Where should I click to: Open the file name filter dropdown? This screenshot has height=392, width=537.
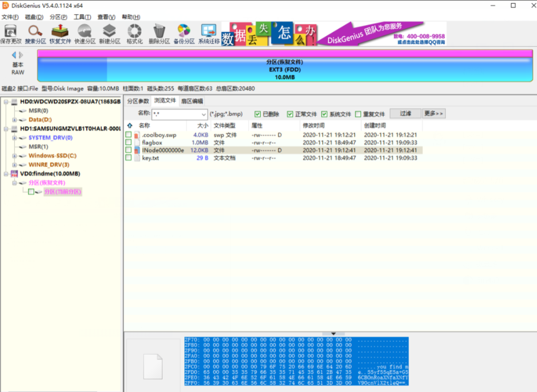pos(203,114)
